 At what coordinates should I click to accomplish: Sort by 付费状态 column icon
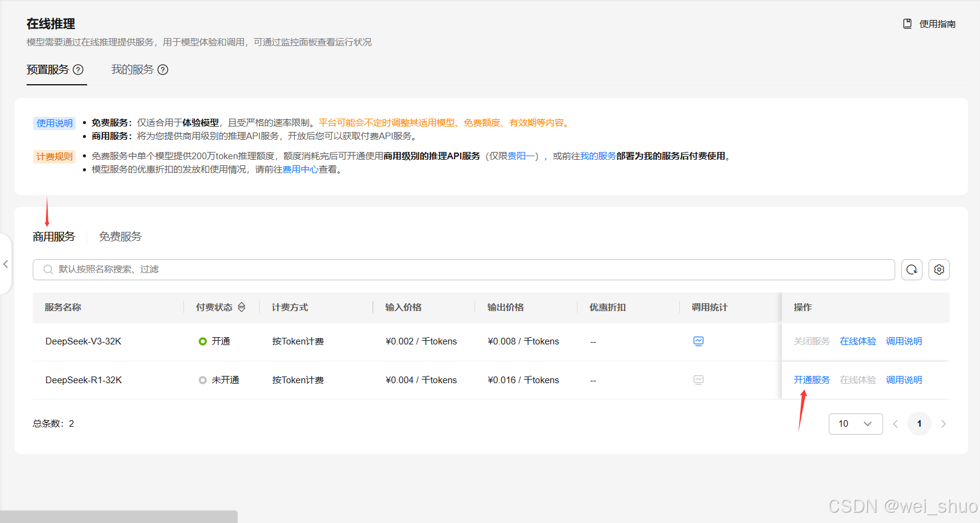click(x=242, y=307)
